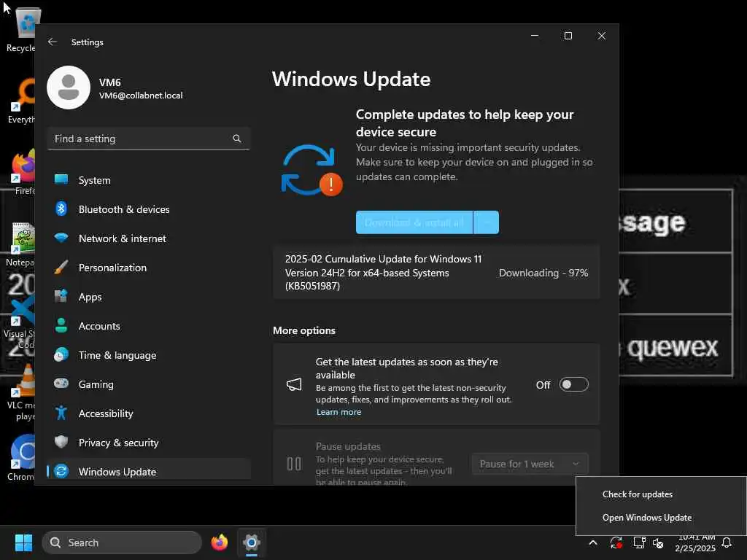Click the Find a setting search box

[x=149, y=139]
